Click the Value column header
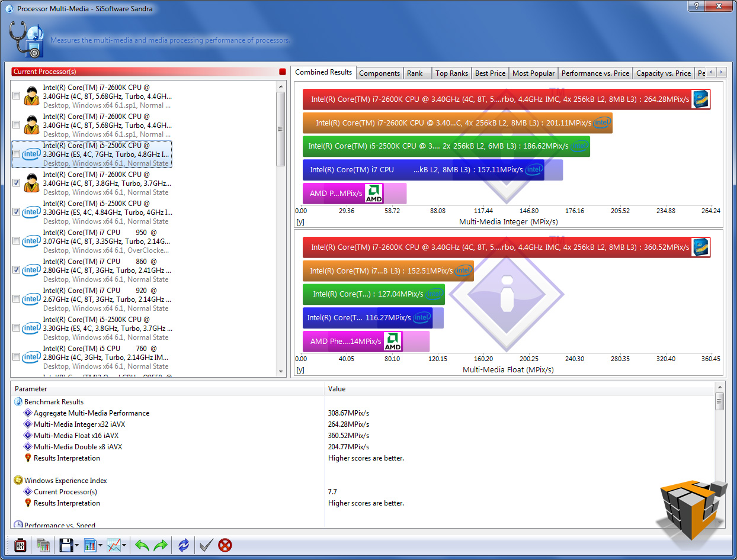Viewport: 737px width, 560px height. click(x=520, y=389)
